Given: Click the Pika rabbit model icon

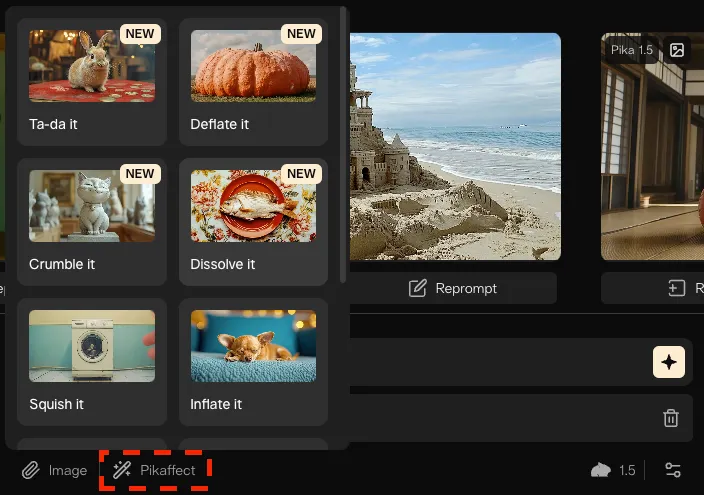Looking at the screenshot, I should pos(601,470).
